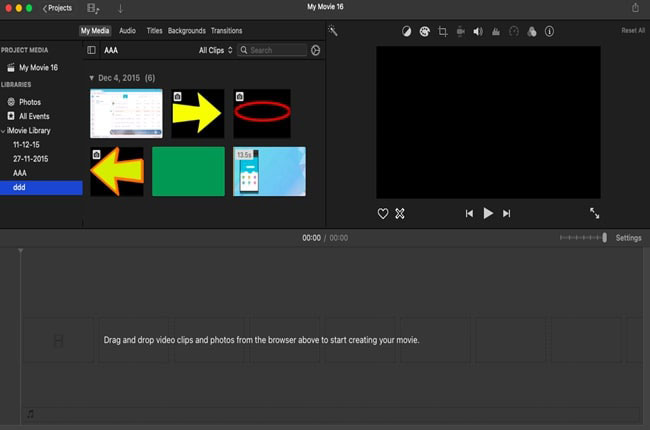This screenshot has width=650, height=430.
Task: Open the Photos library
Action: click(x=30, y=102)
